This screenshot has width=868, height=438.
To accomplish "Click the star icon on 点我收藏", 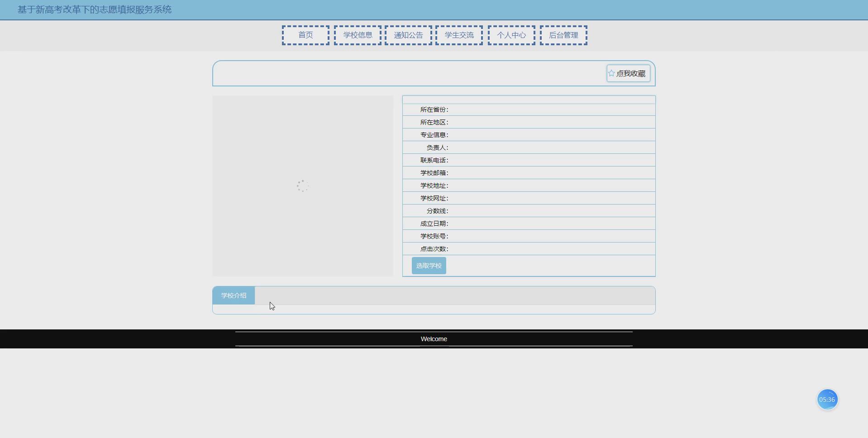I will click(x=611, y=73).
